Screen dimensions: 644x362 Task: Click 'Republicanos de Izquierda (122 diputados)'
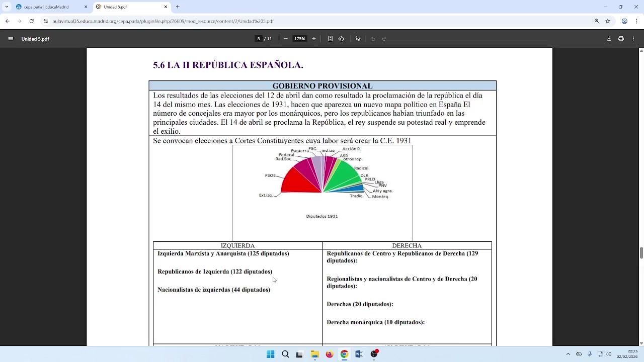[x=215, y=271]
